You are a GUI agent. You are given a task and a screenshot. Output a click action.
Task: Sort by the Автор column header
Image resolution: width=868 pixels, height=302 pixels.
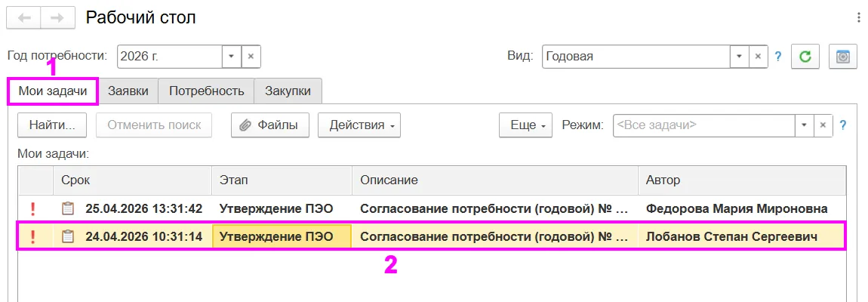pos(742,180)
